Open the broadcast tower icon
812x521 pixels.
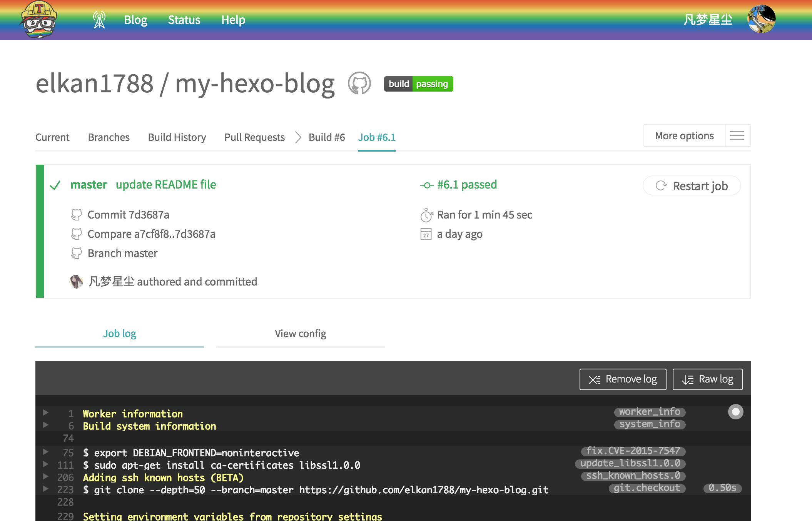click(99, 20)
